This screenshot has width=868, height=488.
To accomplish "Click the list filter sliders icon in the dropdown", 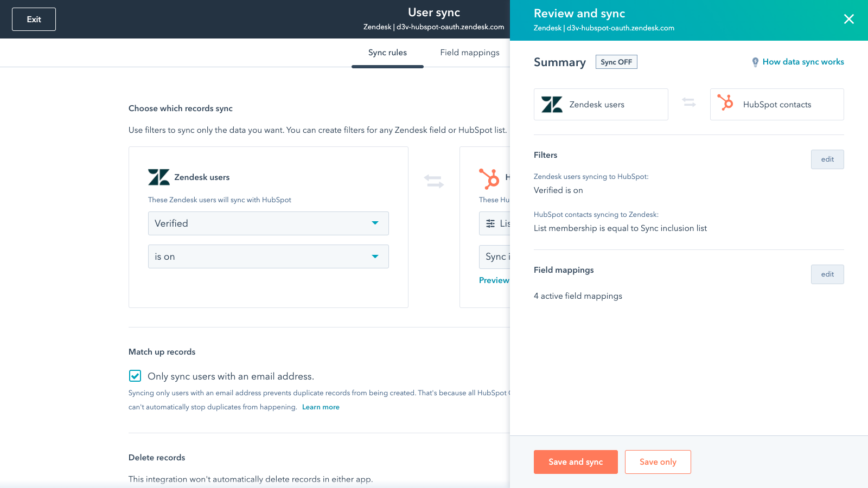I will pyautogui.click(x=490, y=223).
